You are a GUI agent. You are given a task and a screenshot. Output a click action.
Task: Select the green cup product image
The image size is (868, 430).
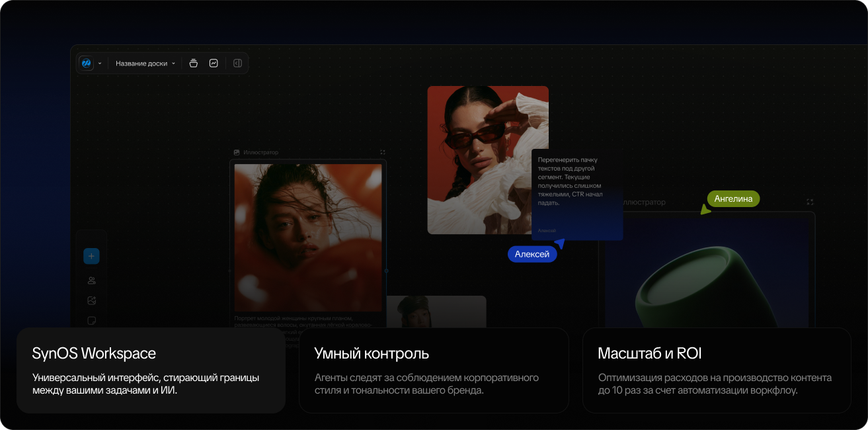coord(706,271)
